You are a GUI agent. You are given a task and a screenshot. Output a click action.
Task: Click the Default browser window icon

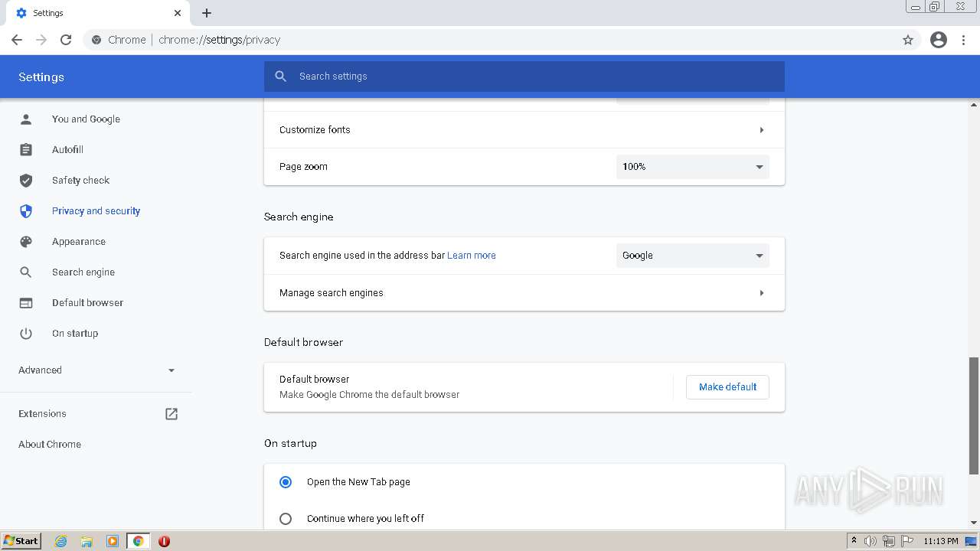(x=26, y=303)
